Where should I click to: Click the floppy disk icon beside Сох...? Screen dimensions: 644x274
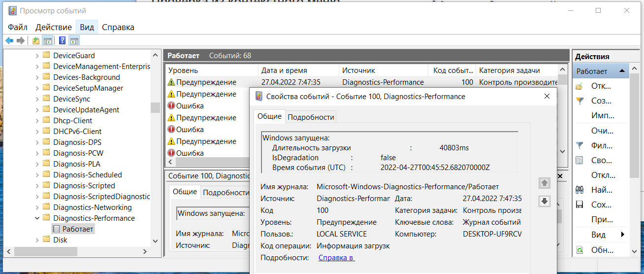pos(580,205)
